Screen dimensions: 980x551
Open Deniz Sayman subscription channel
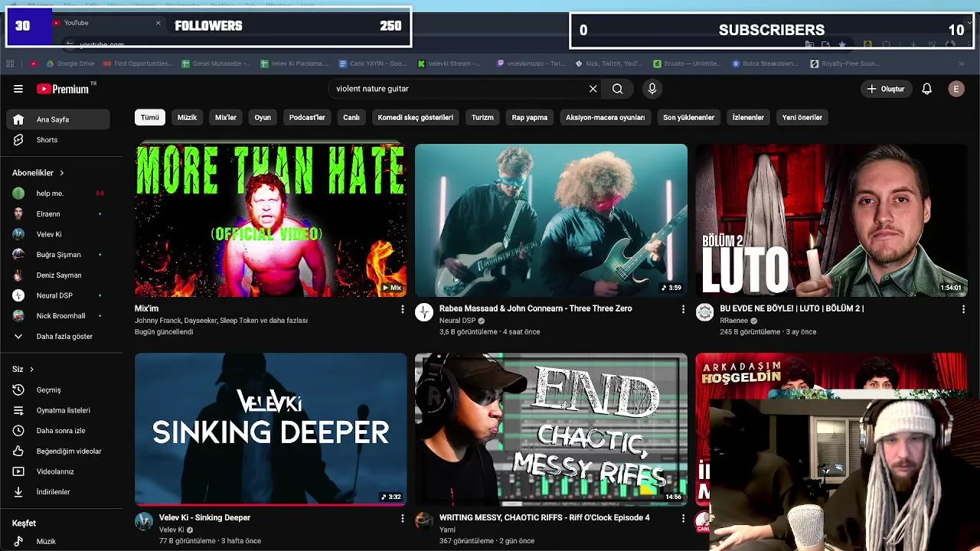(58, 275)
